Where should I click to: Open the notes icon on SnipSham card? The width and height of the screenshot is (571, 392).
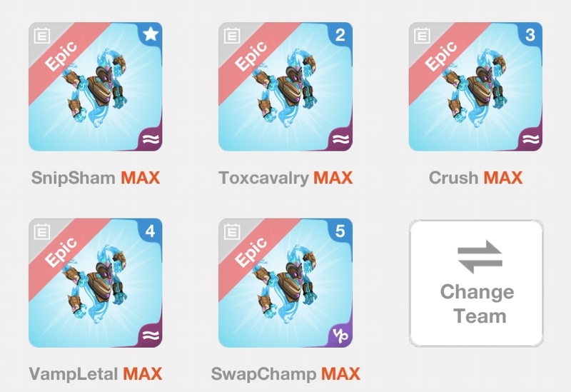pyautogui.click(x=42, y=36)
